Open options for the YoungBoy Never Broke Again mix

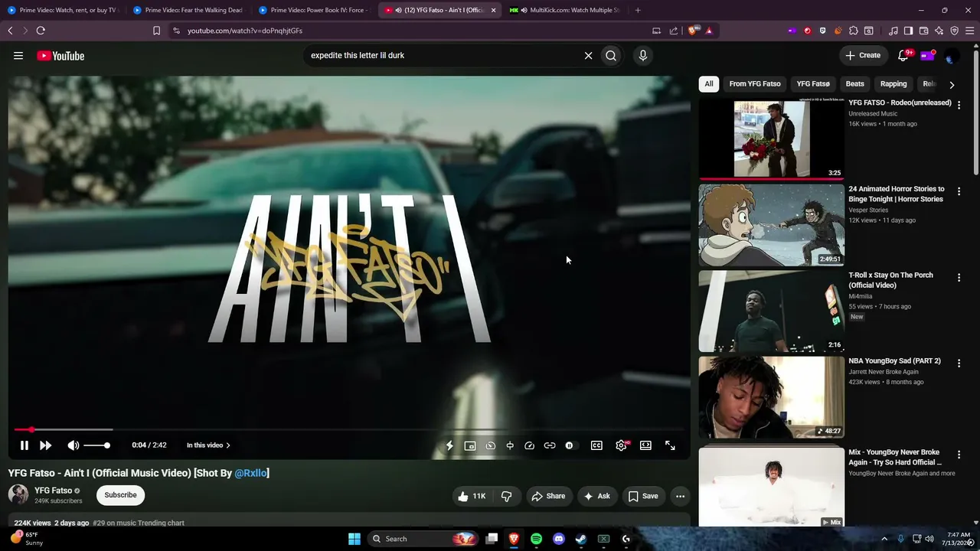(959, 455)
